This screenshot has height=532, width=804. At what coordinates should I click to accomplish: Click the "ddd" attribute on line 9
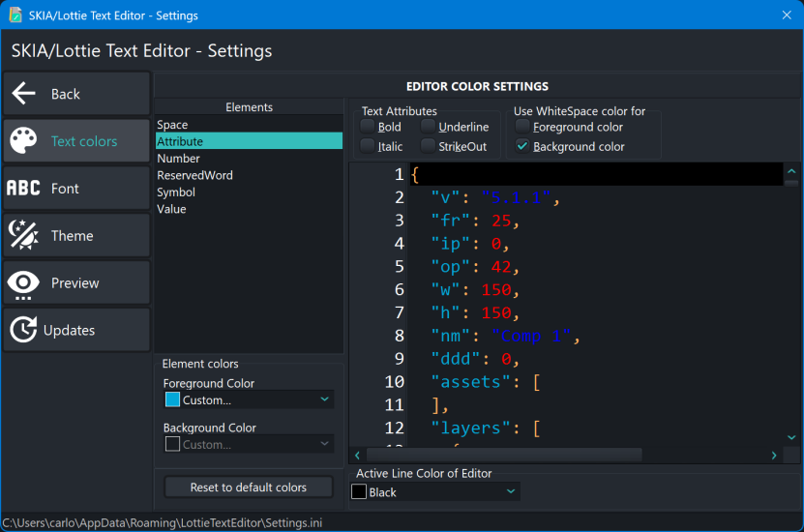456,359
